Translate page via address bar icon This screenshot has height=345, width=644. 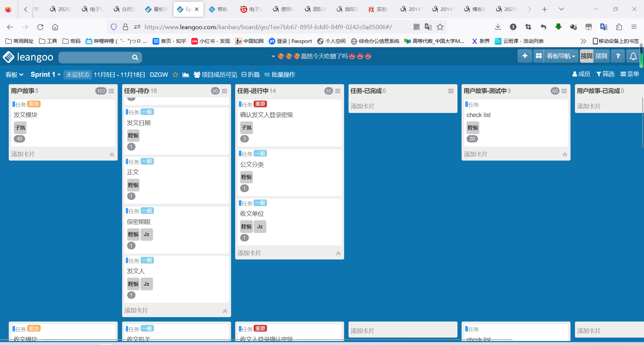428,27
